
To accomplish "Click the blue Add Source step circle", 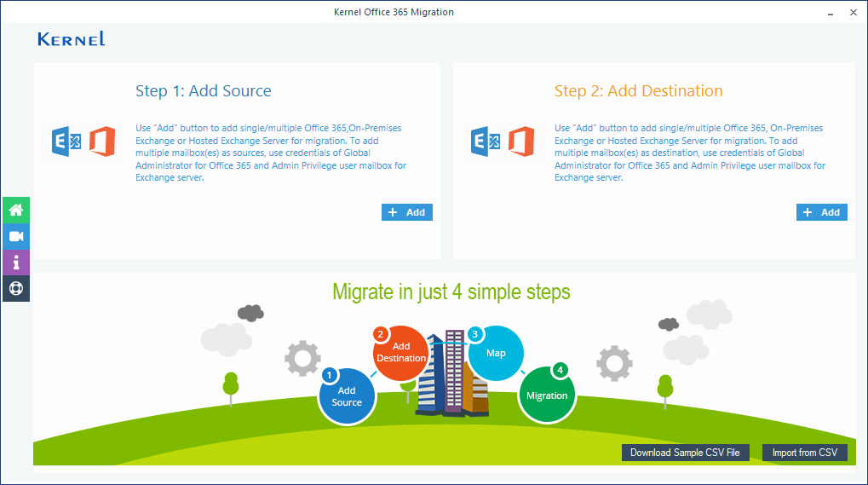I will click(347, 396).
